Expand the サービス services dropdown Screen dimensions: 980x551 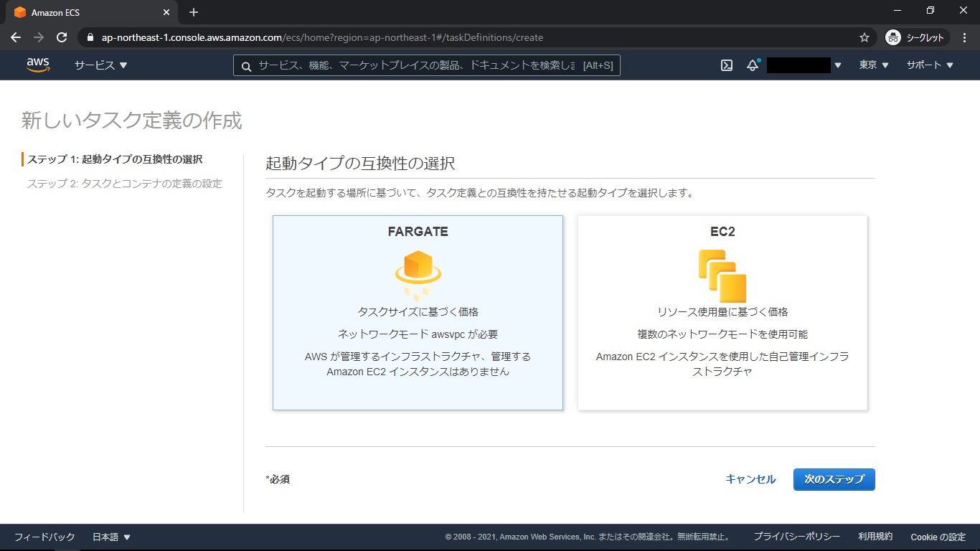pyautogui.click(x=100, y=65)
